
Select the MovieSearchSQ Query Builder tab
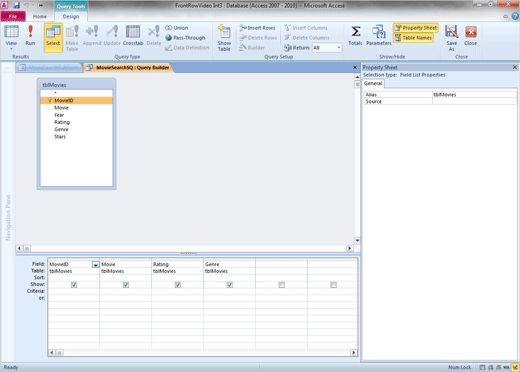tap(128, 68)
